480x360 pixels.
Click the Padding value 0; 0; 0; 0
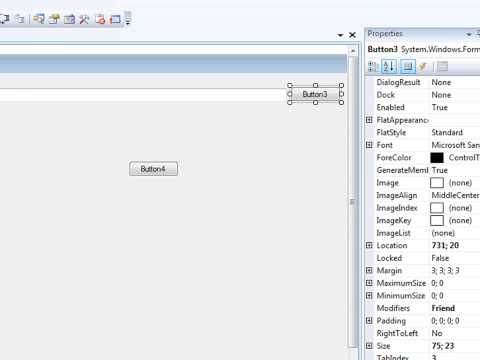point(445,321)
